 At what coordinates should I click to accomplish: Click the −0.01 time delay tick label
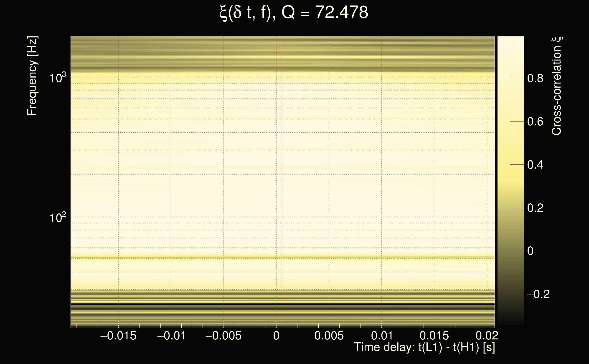click(171, 336)
